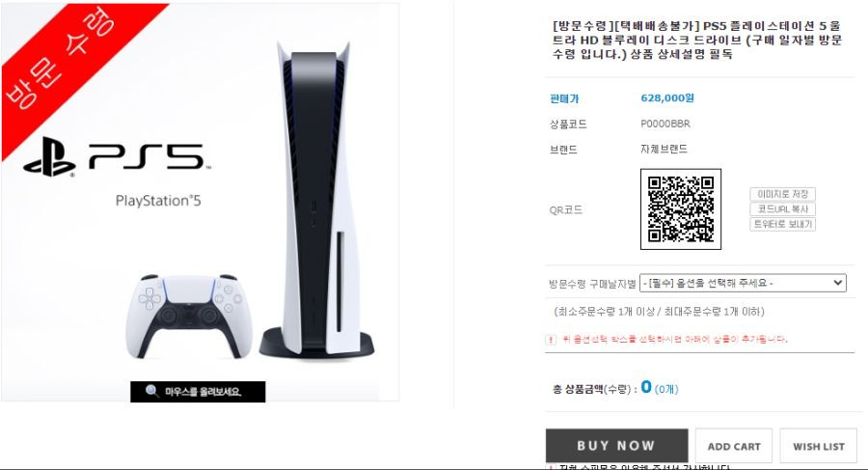Click the product code P0000BBR

(665, 124)
